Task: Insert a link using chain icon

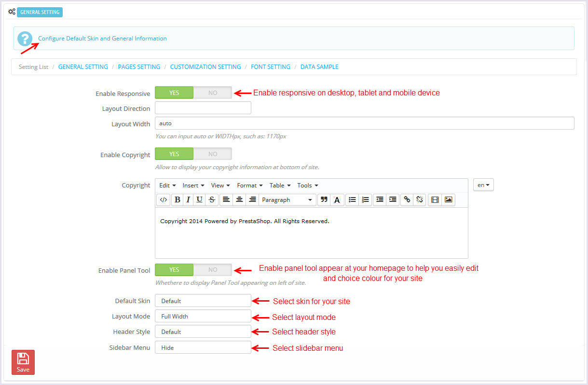Action: [407, 200]
